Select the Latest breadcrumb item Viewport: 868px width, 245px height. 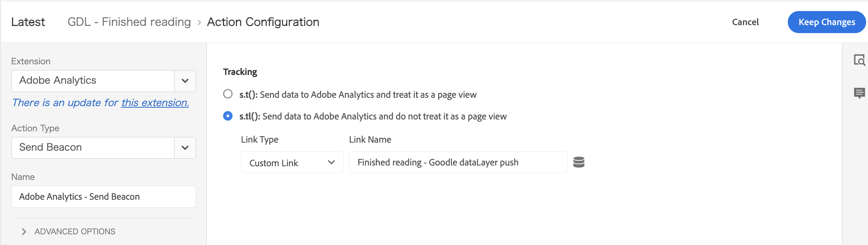coord(28,22)
